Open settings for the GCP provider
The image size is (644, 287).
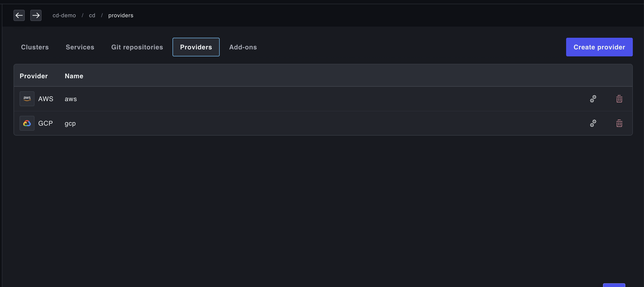(x=593, y=123)
